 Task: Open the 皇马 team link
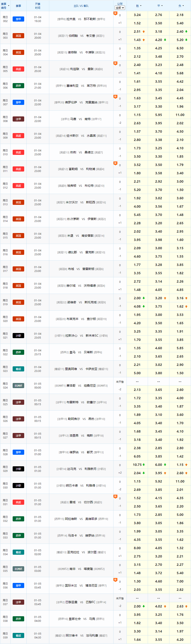(72, 352)
